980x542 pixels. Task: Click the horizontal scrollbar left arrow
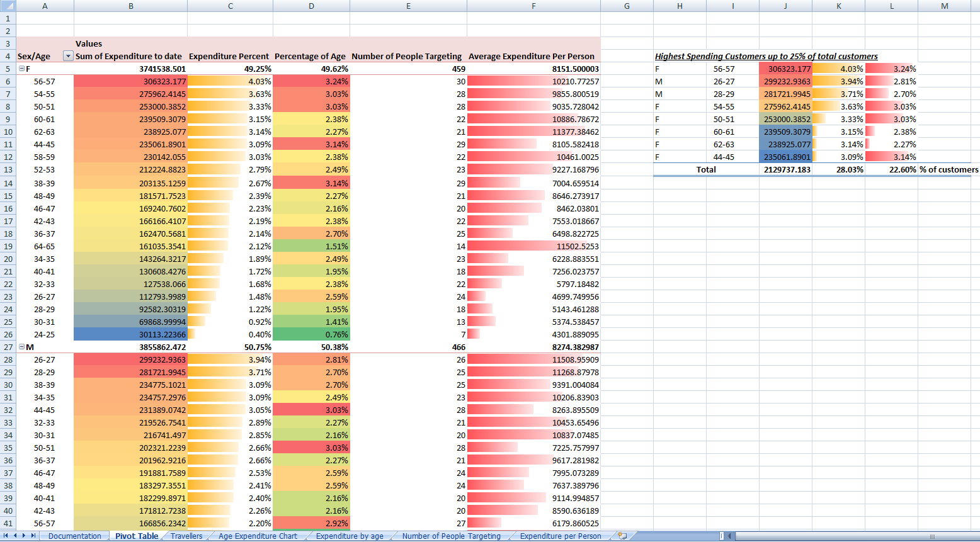tap(730, 536)
